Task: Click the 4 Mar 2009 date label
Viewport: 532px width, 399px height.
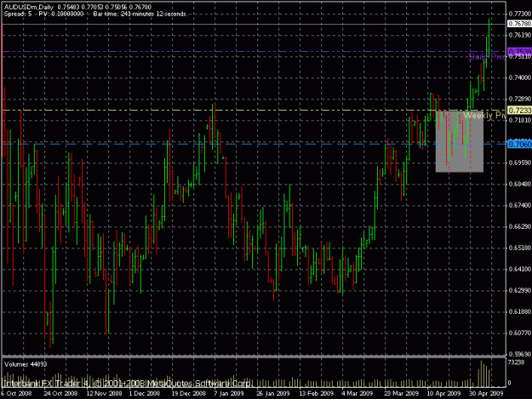Action: pos(358,394)
